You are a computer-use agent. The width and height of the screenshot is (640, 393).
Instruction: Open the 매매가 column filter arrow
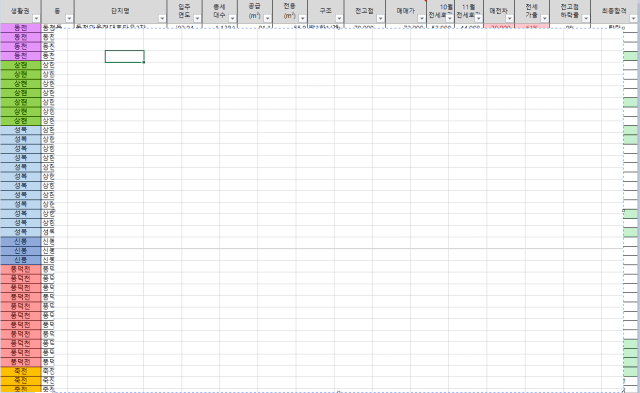(422, 18)
